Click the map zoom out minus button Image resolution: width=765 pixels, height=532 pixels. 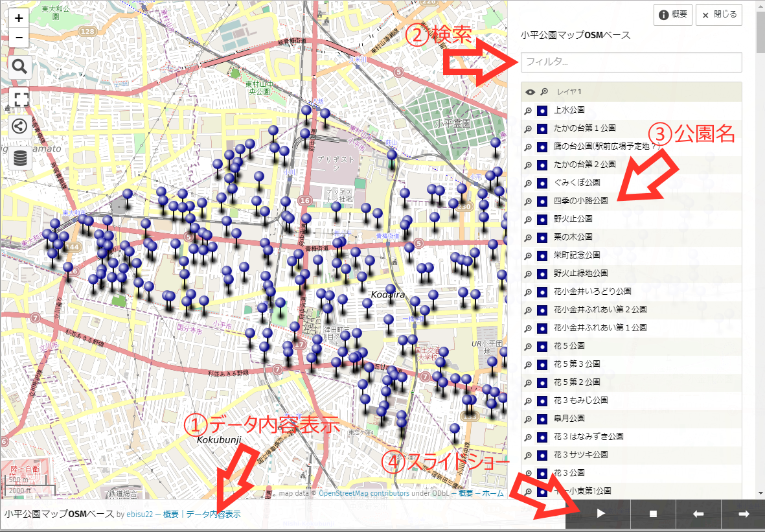click(19, 38)
